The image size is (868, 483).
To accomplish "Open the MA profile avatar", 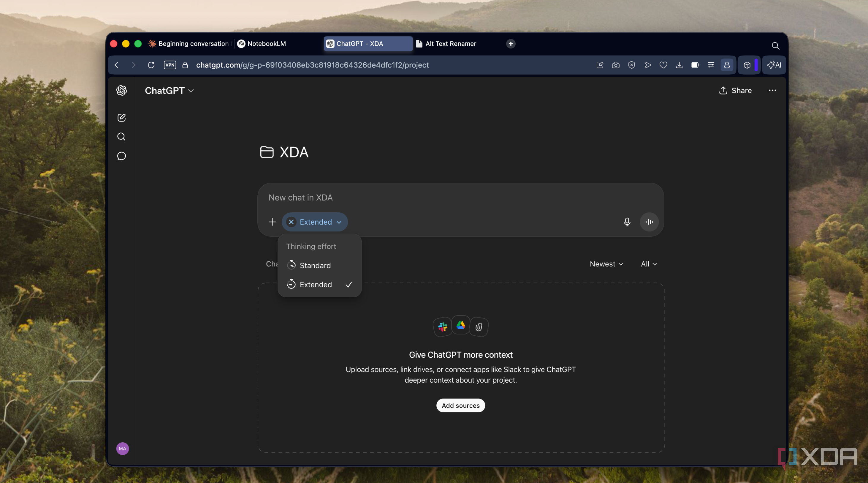I will pyautogui.click(x=122, y=448).
